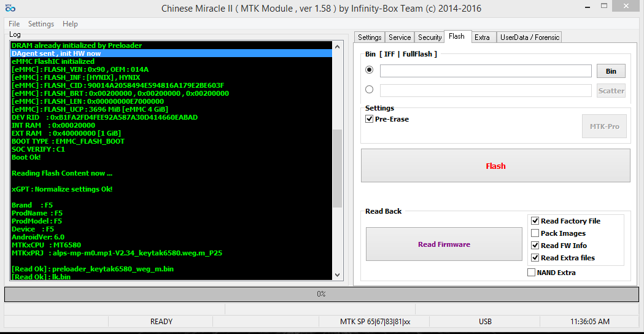Screen dimensions: 644x334
Task: Select the Flash tab
Action: (x=457, y=37)
